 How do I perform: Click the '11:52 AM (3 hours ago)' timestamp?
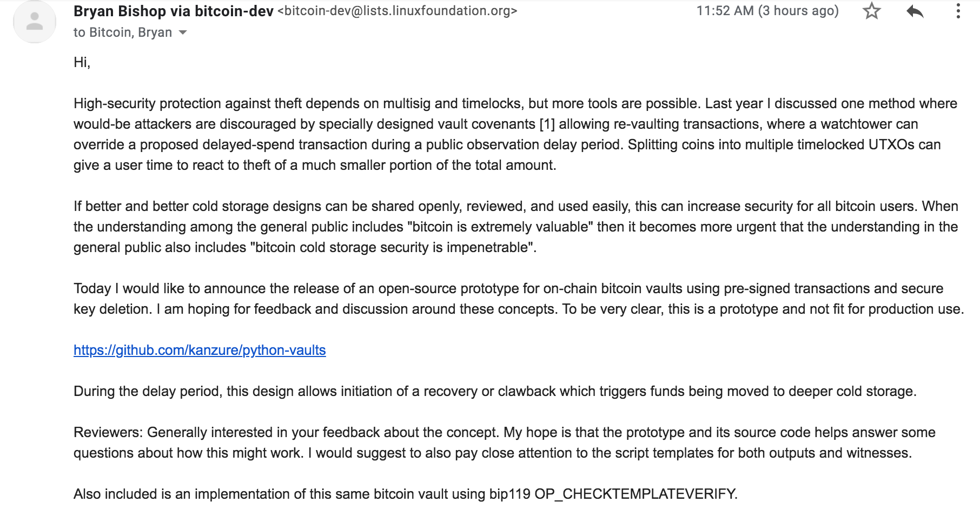pyautogui.click(x=767, y=11)
